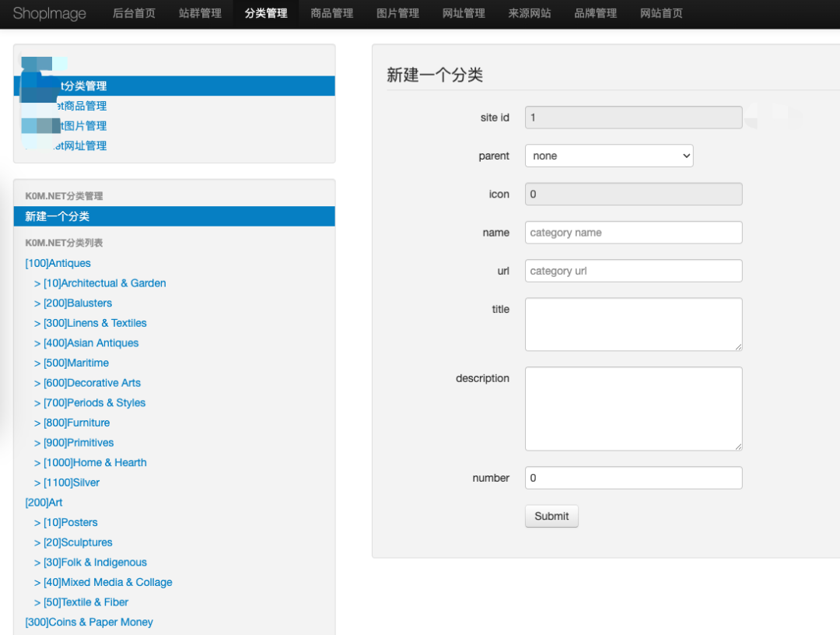Click 来源网站 in the top bar

point(529,14)
